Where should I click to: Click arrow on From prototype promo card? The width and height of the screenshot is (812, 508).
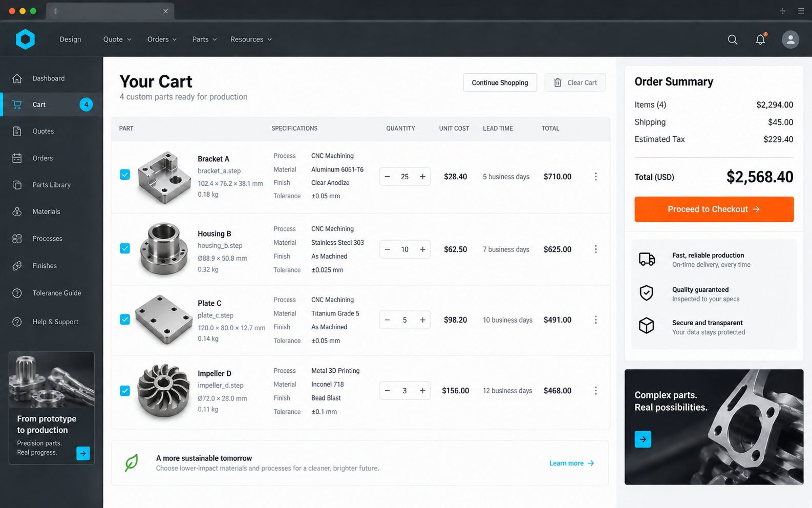pyautogui.click(x=83, y=453)
